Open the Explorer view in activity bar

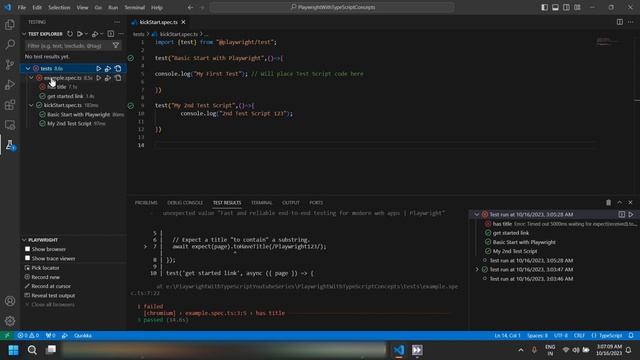[10, 24]
